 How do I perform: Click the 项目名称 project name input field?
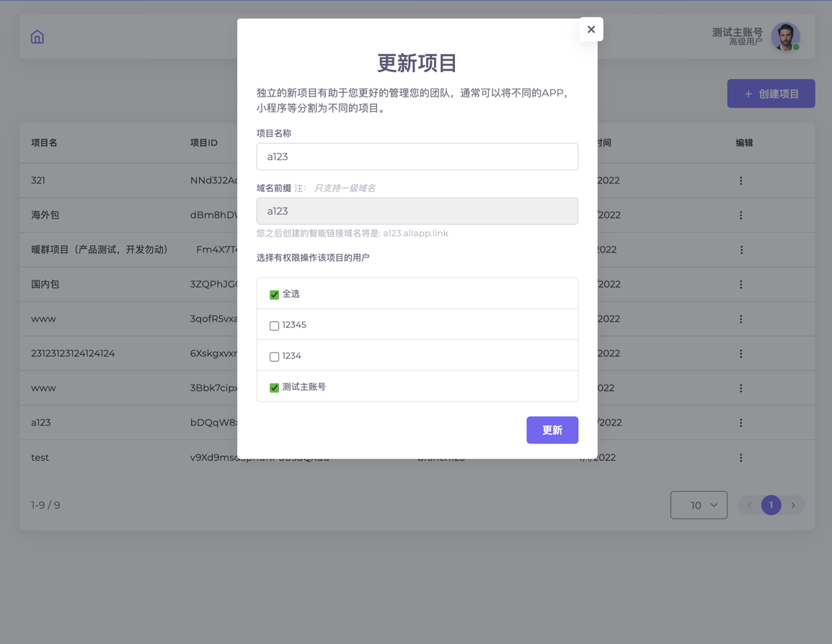tap(417, 156)
